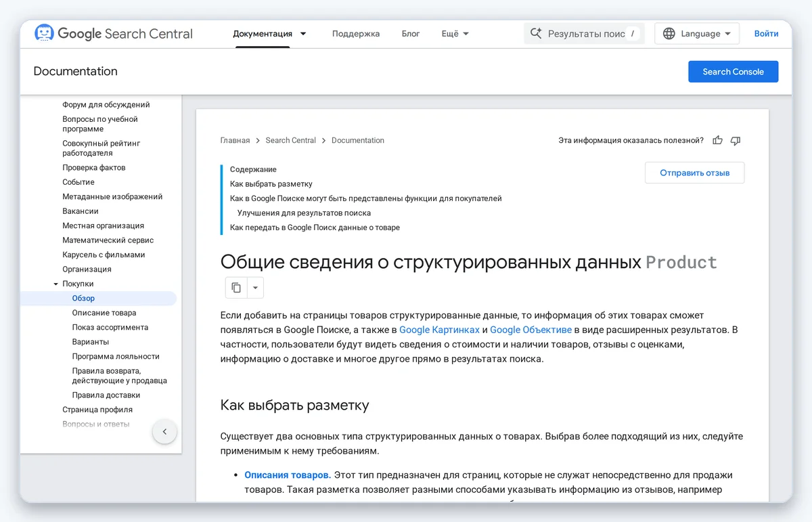Image resolution: width=812 pixels, height=522 pixels.
Task: Select Показ ассортимента in sidebar
Action: pos(110,328)
